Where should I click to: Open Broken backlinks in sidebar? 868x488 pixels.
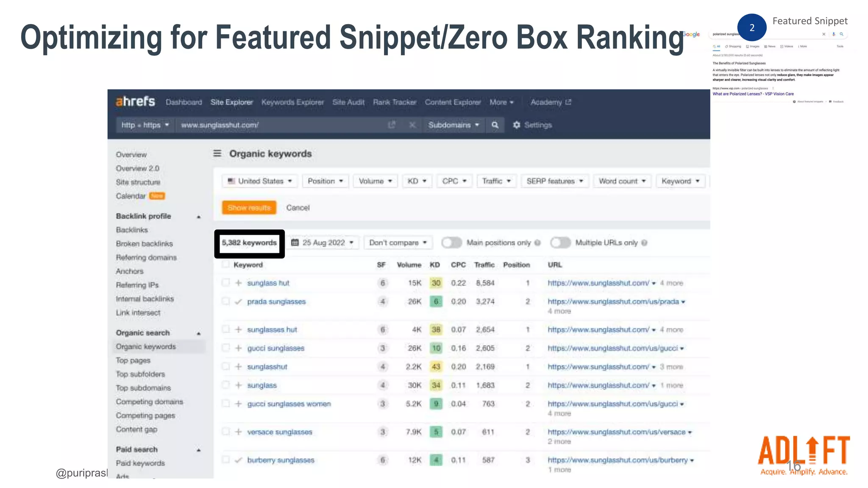pyautogui.click(x=144, y=244)
